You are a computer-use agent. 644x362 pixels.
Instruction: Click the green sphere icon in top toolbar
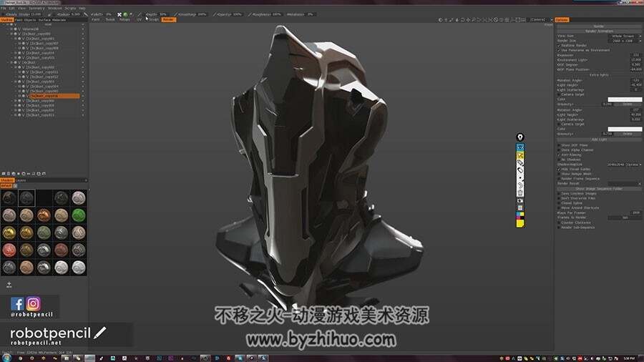(126, 14)
